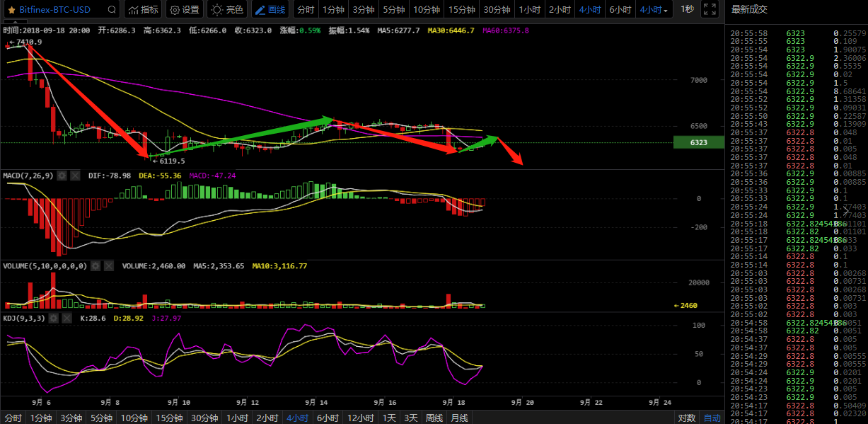Open the symbol search magnifier

coord(112,10)
